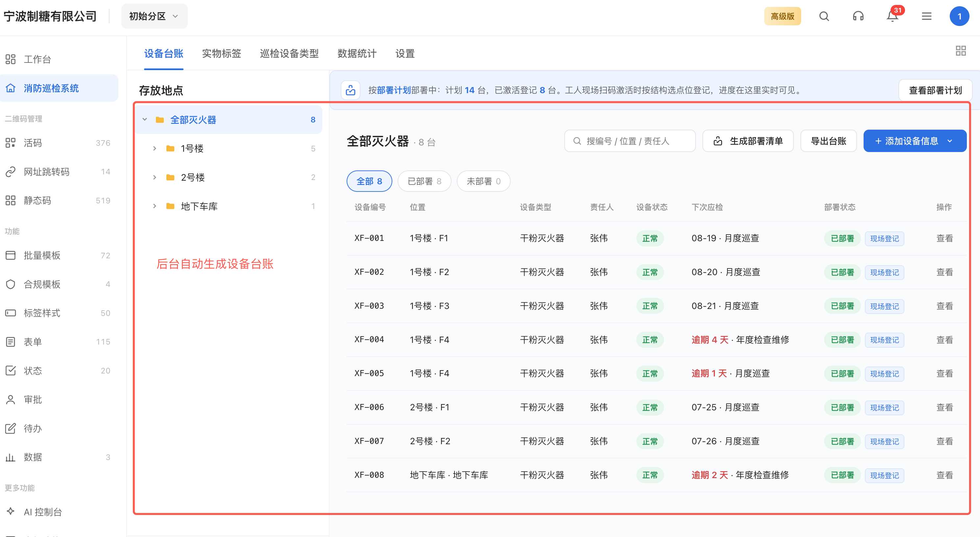Open 静态码 sidebar entry

tap(59, 201)
